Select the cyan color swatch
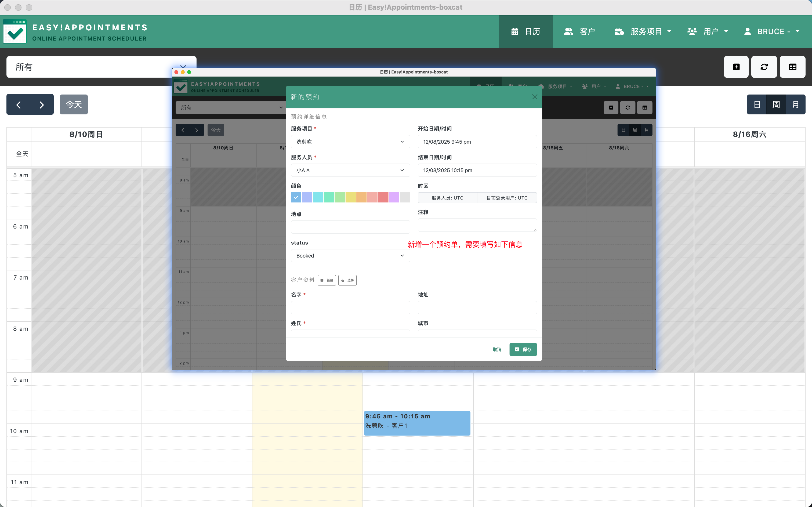The width and height of the screenshot is (812, 507). pyautogui.click(x=318, y=197)
